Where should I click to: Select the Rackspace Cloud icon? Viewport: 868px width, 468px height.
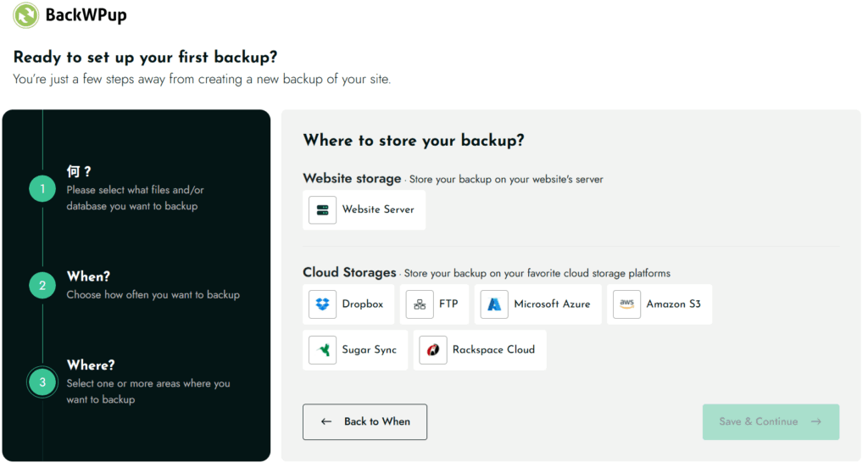tap(433, 350)
